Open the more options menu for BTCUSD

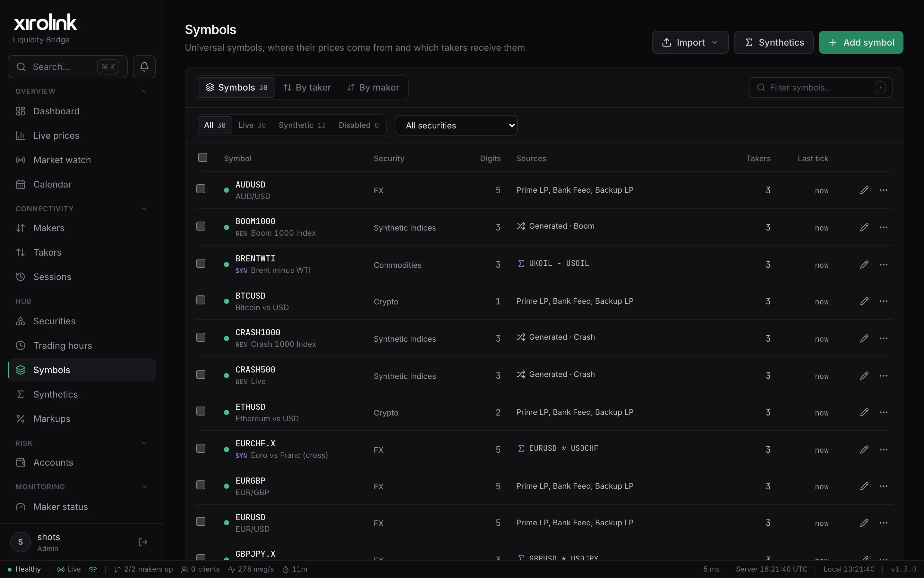click(x=884, y=301)
